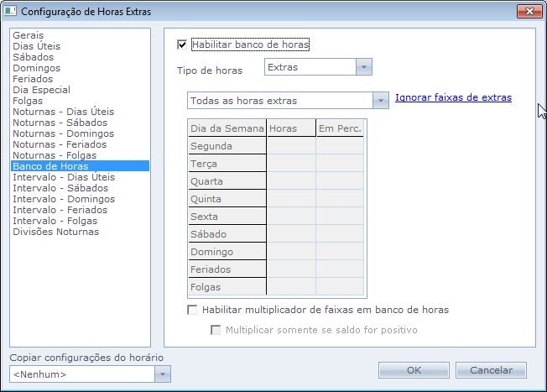Select Dia Especial in the sidebar
Screen dimensions: 547x392
pos(41,90)
